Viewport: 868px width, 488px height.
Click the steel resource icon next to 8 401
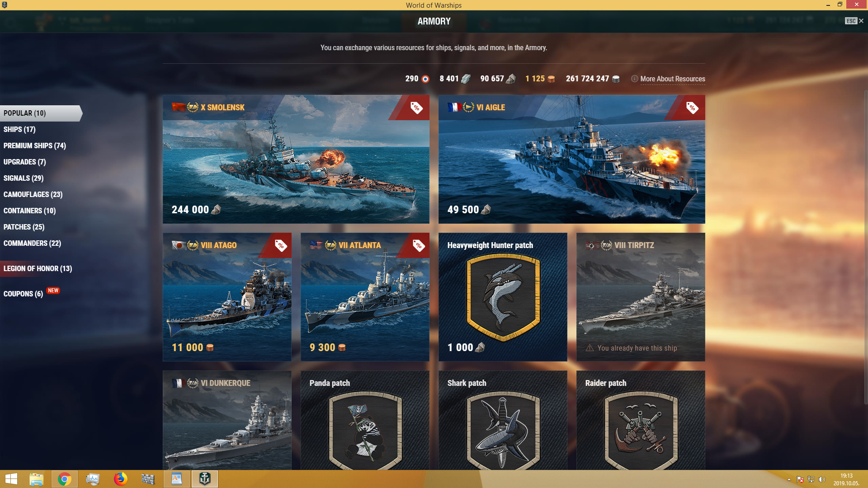pyautogui.click(x=466, y=79)
